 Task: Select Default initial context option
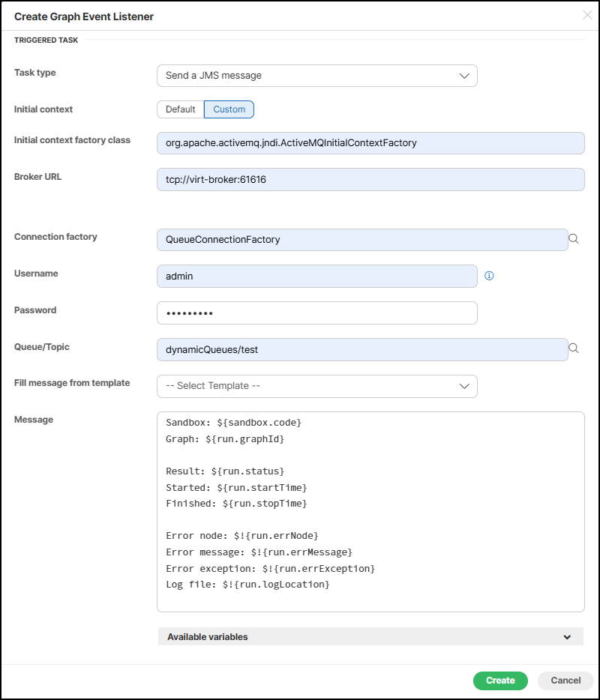(180, 109)
